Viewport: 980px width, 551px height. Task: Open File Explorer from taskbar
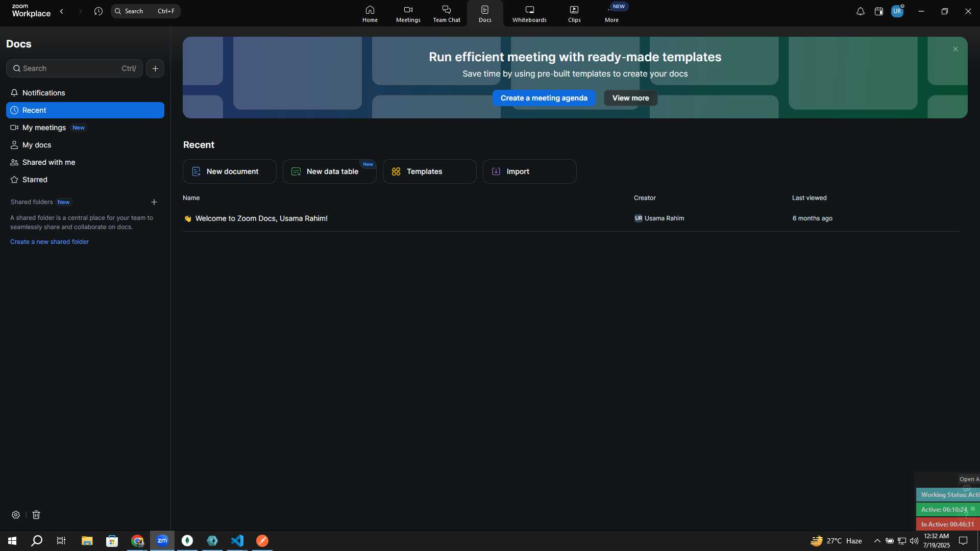[x=87, y=541]
